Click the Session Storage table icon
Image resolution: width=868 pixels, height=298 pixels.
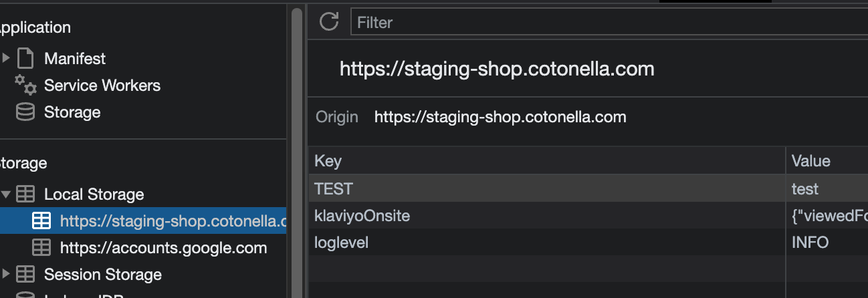coord(25,275)
